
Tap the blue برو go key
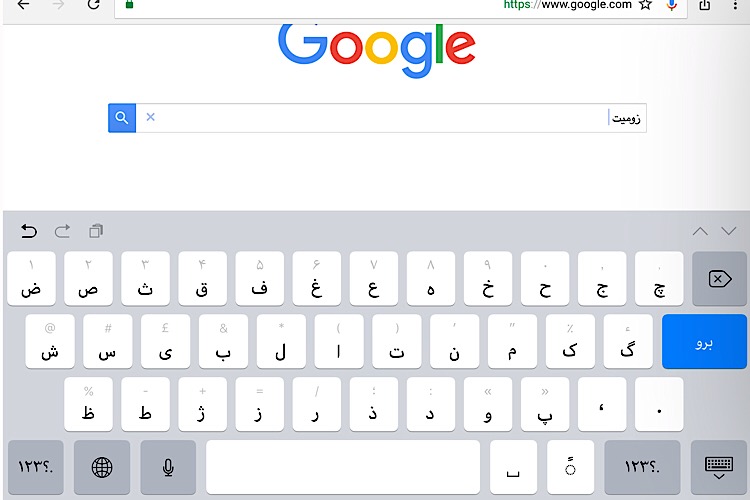[x=704, y=342]
